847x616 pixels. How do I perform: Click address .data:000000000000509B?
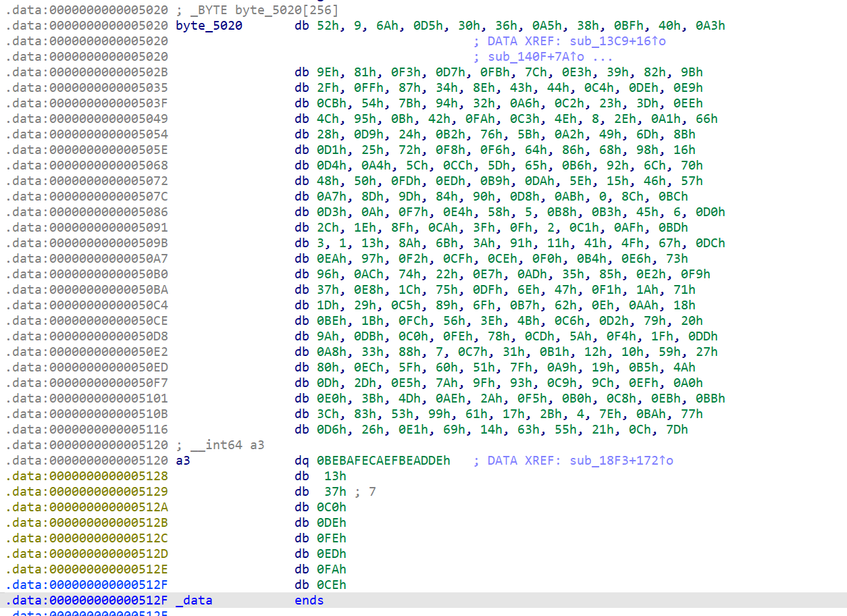(x=87, y=243)
